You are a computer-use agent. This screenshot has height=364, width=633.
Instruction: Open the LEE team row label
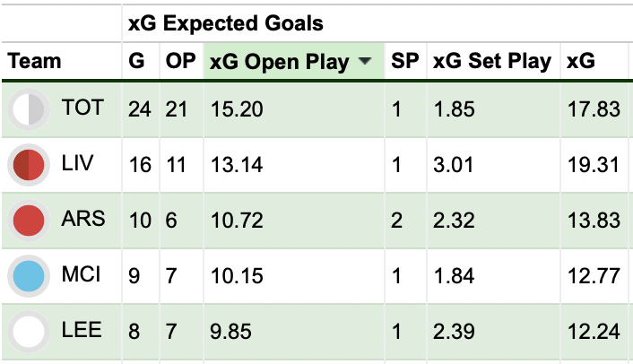82,330
